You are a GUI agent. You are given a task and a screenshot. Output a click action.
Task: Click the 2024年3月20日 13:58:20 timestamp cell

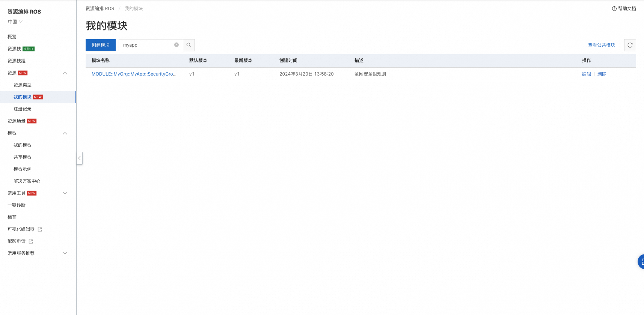click(x=306, y=74)
